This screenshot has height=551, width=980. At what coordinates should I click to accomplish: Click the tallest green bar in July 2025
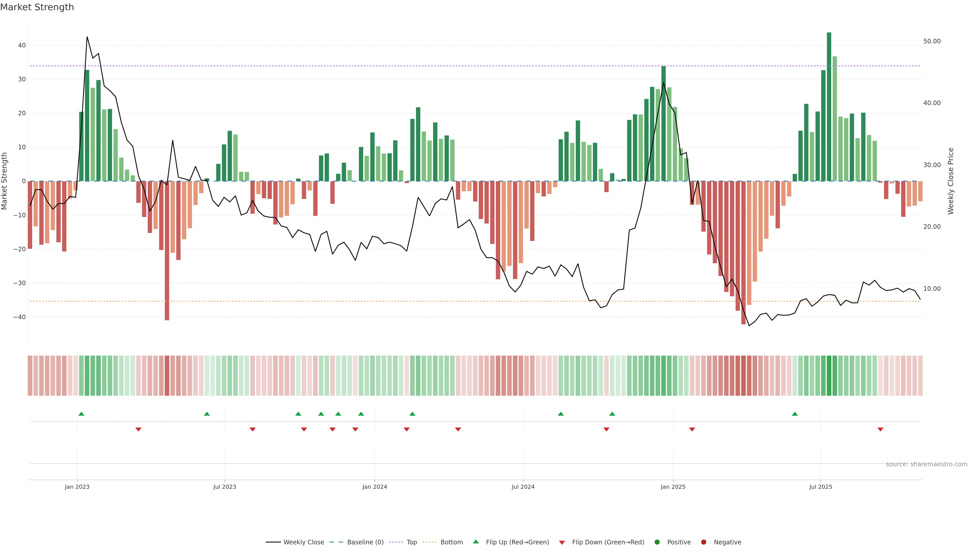(x=829, y=106)
